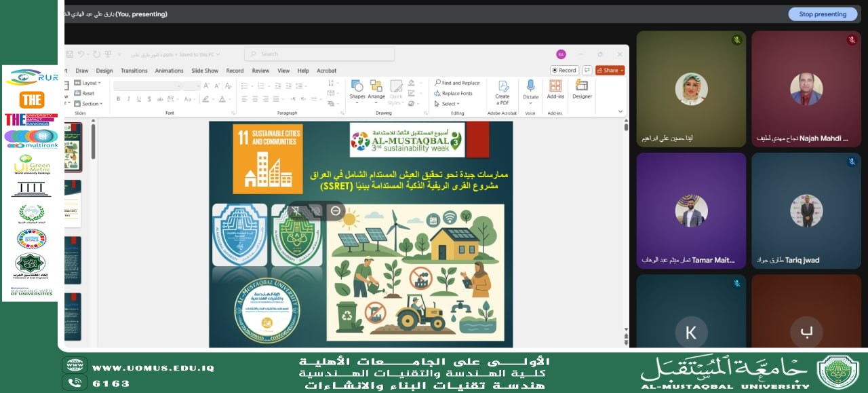Choose the Shape Fill color

(x=412, y=83)
